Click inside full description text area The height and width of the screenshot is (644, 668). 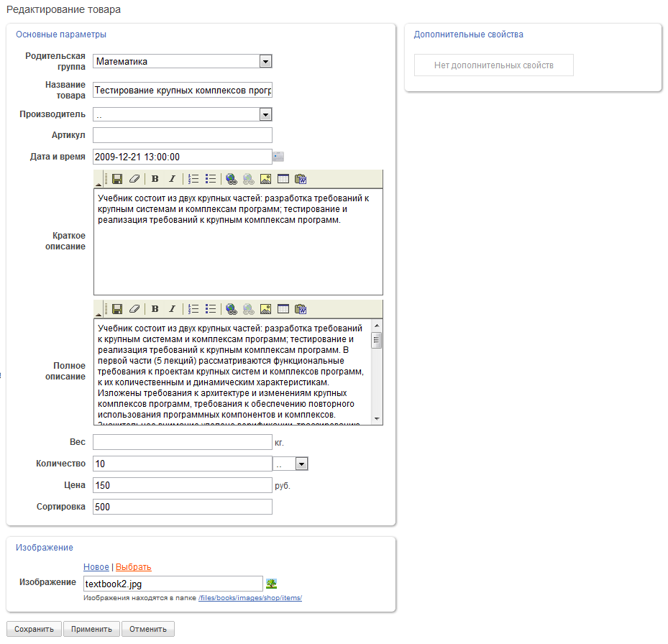(232, 372)
